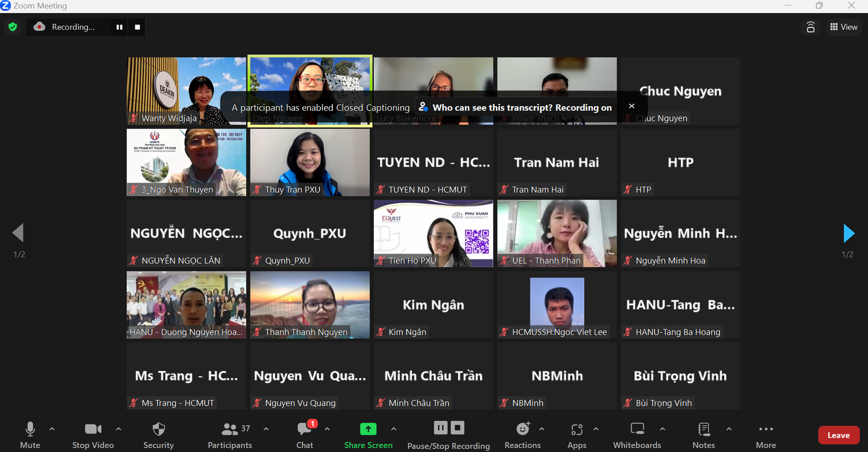The width and height of the screenshot is (868, 452).
Task: Open Whiteboards
Action: (637, 435)
